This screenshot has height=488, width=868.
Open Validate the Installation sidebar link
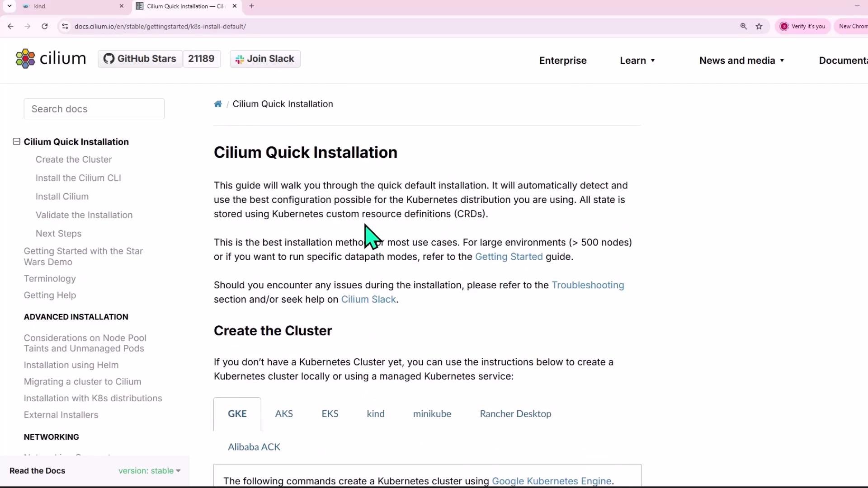[x=84, y=215]
